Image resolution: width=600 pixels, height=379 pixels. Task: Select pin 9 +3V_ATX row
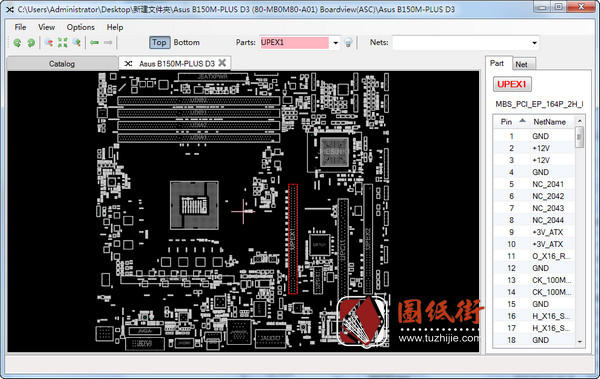point(534,232)
